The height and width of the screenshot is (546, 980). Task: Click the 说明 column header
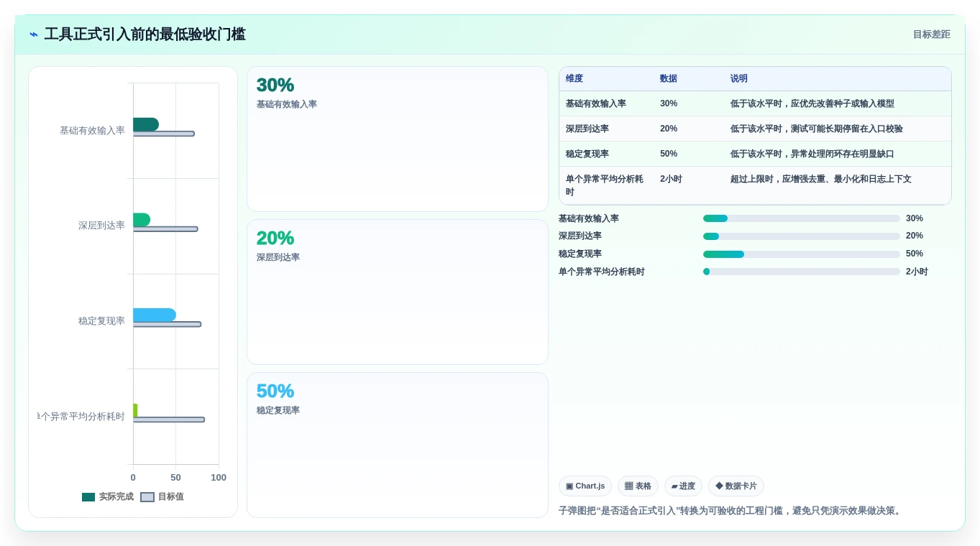click(x=739, y=79)
